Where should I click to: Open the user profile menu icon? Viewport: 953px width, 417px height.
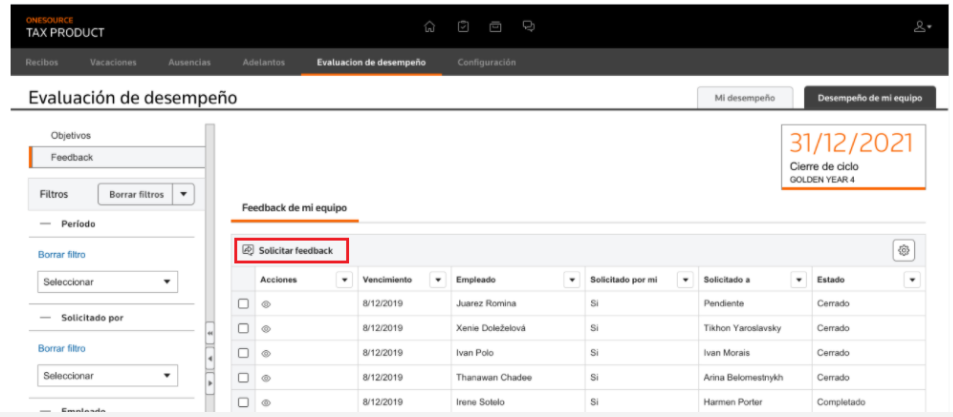923,27
